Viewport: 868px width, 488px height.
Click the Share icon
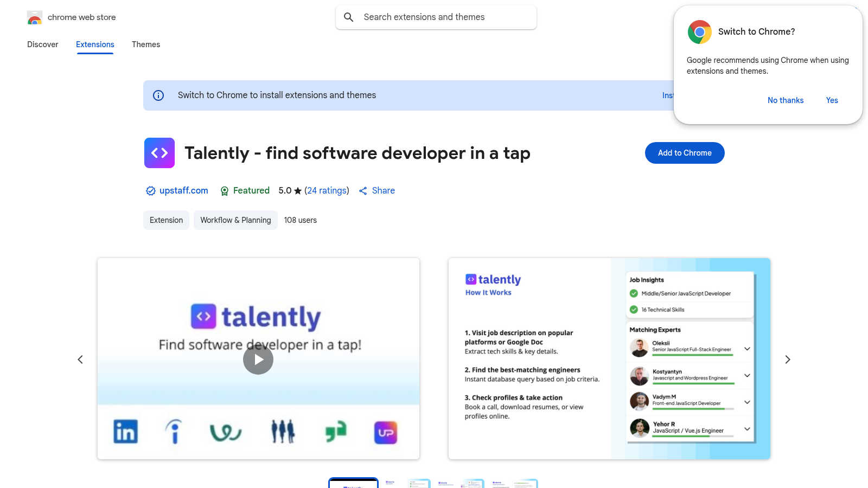(x=363, y=191)
